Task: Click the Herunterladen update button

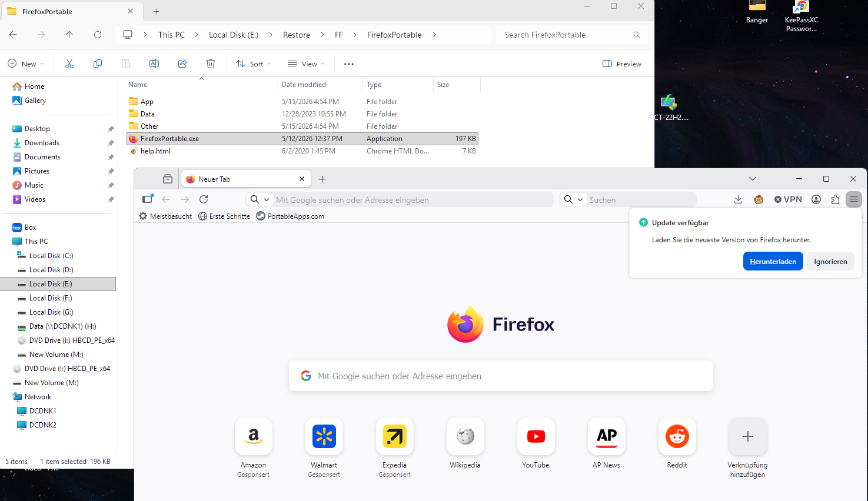Action: click(773, 262)
